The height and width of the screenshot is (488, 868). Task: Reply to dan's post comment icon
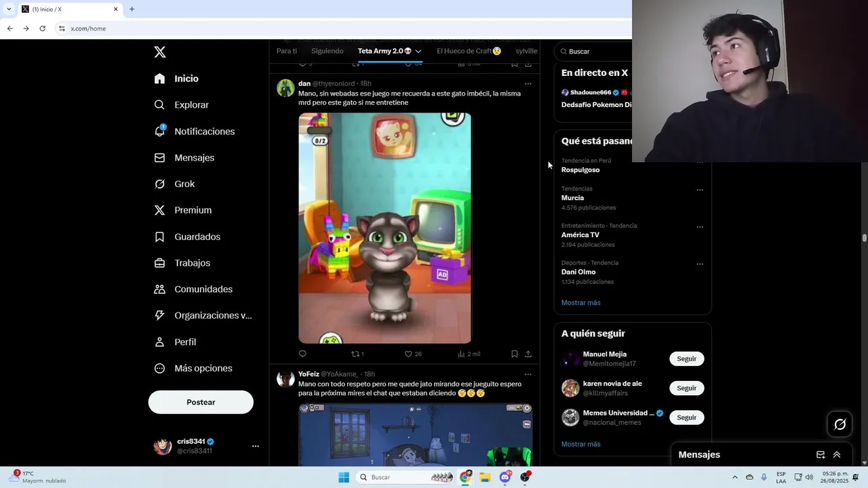click(302, 354)
